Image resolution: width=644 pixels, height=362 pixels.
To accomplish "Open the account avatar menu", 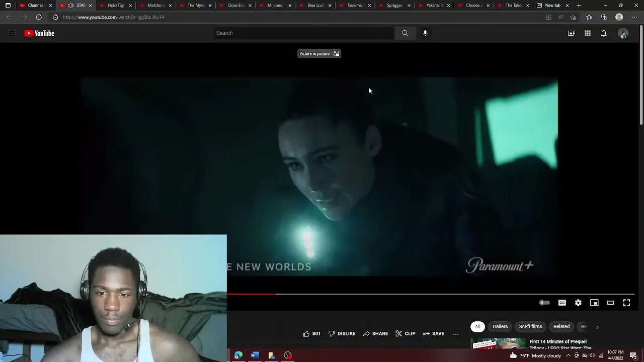I will tap(623, 34).
